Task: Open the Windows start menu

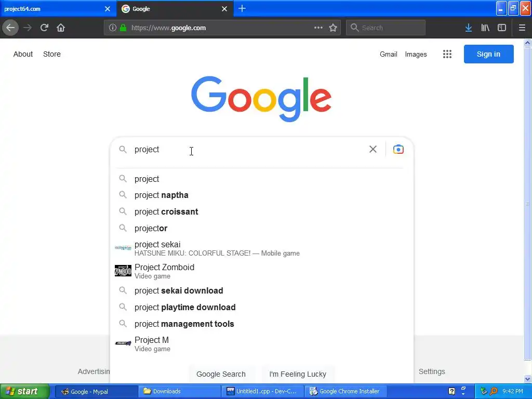Action: point(25,391)
